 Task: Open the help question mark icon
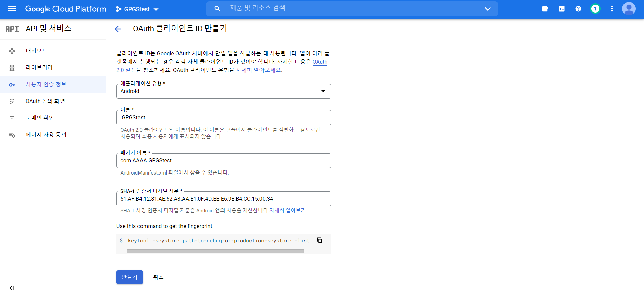(578, 9)
